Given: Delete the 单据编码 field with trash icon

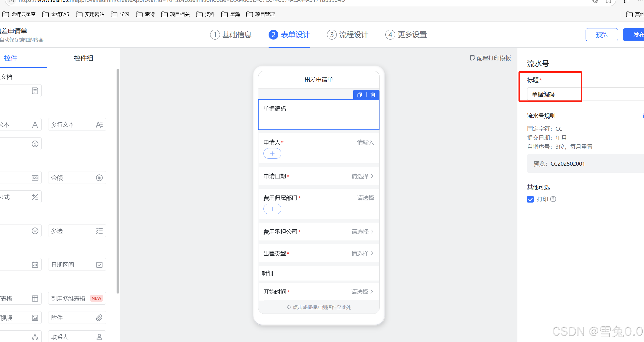Looking at the screenshot, I should pos(373,95).
